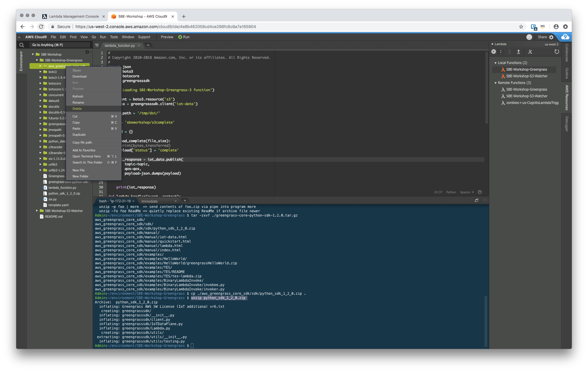Run the selected local Lambda function
588x372 pixels.
[x=494, y=52]
